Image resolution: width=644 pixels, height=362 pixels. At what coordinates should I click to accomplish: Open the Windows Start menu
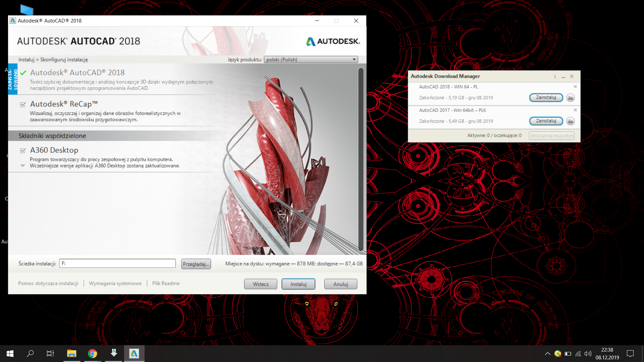(x=10, y=353)
